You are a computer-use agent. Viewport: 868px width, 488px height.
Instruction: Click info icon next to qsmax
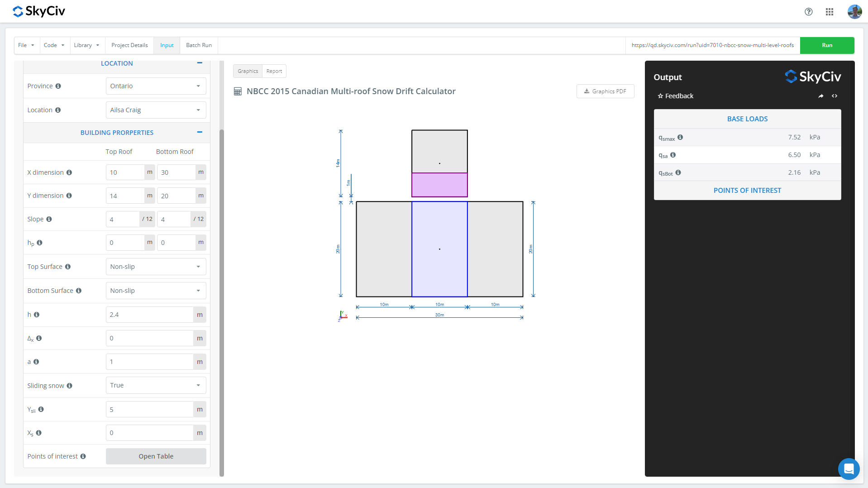point(680,137)
